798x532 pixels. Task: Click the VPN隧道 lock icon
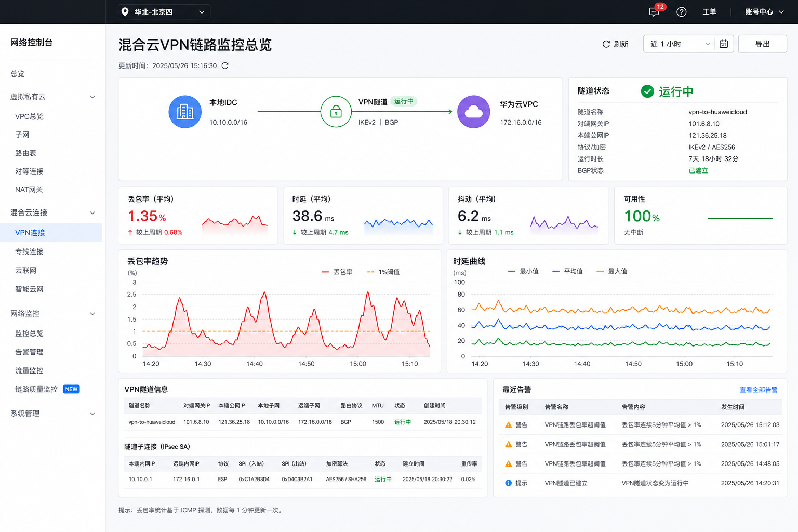(336, 111)
